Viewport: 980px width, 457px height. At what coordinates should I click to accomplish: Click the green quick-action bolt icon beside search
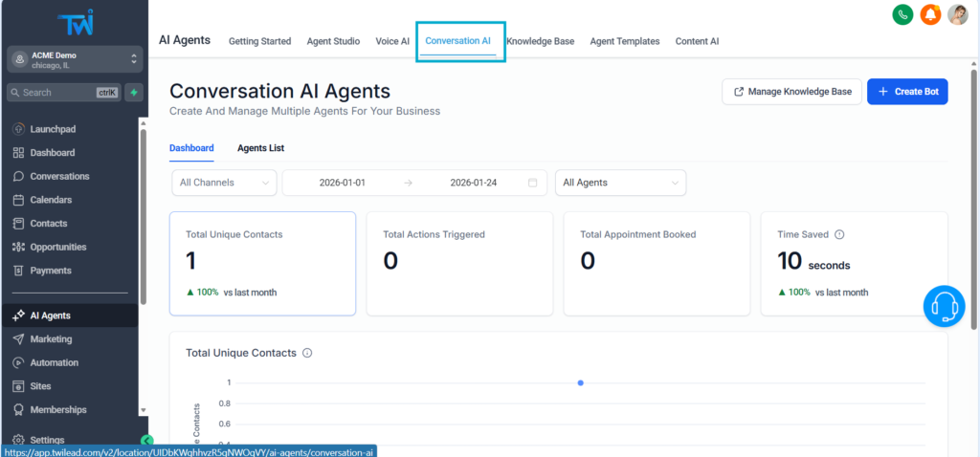[x=134, y=93]
